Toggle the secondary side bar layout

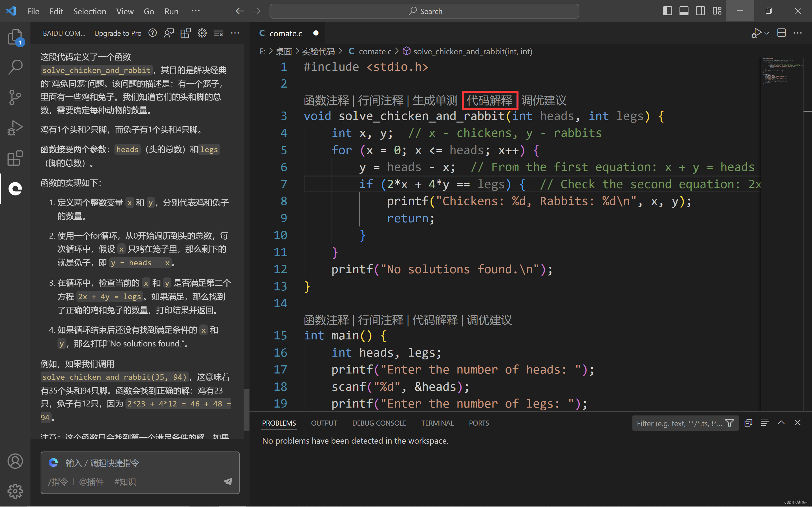tap(700, 11)
